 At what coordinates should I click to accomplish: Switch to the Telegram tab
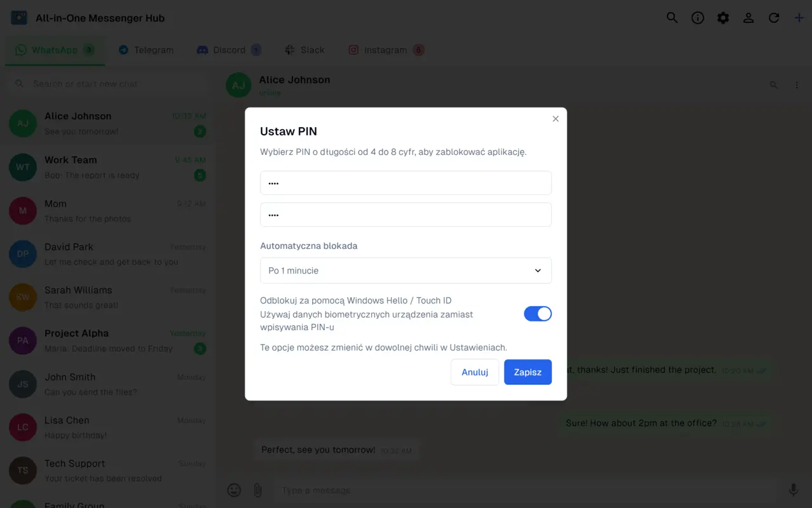pyautogui.click(x=146, y=50)
